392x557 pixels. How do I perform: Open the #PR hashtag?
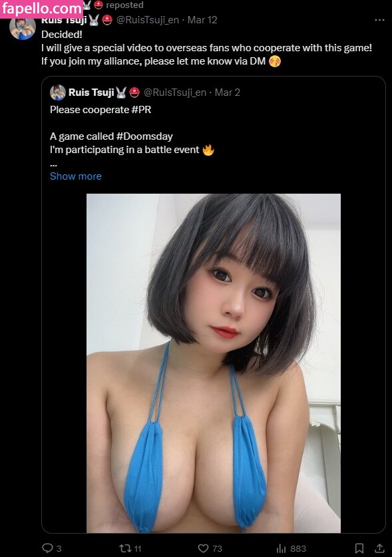pyautogui.click(x=141, y=110)
